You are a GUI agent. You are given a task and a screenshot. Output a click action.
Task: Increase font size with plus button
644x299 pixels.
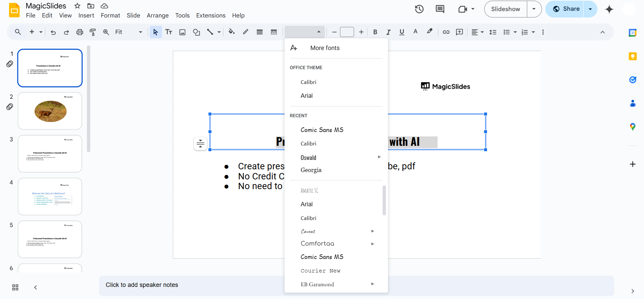(361, 32)
